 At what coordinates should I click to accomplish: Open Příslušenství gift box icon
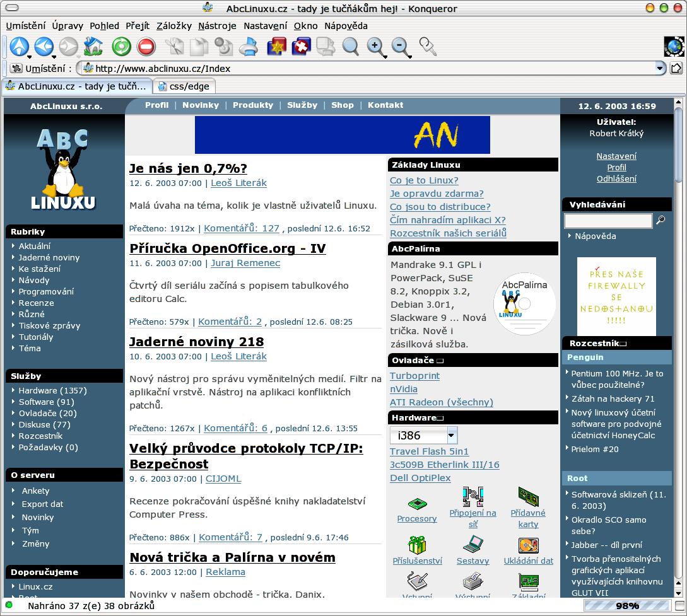417,545
